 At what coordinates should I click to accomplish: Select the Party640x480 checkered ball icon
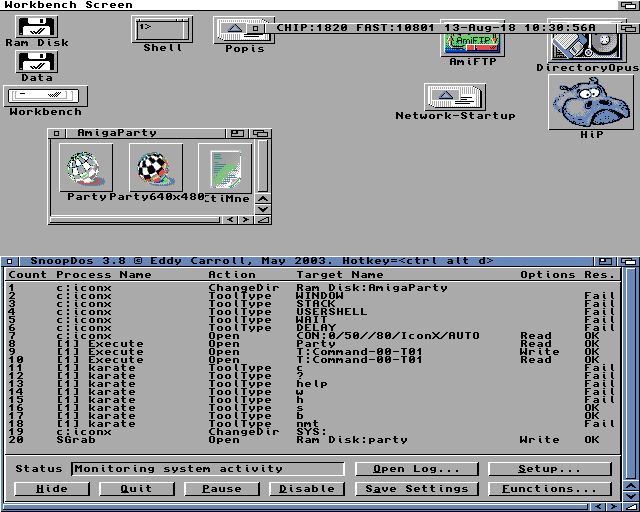156,167
